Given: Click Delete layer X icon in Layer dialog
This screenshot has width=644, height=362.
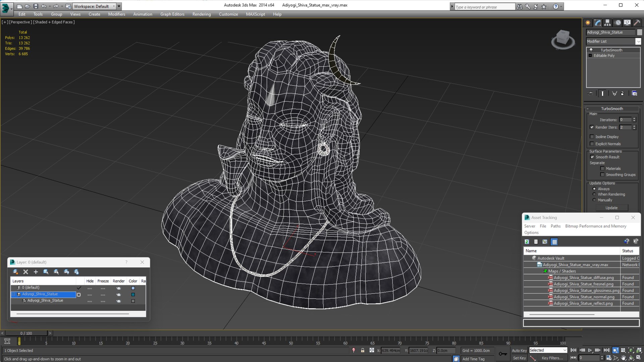Looking at the screenshot, I should tap(25, 272).
